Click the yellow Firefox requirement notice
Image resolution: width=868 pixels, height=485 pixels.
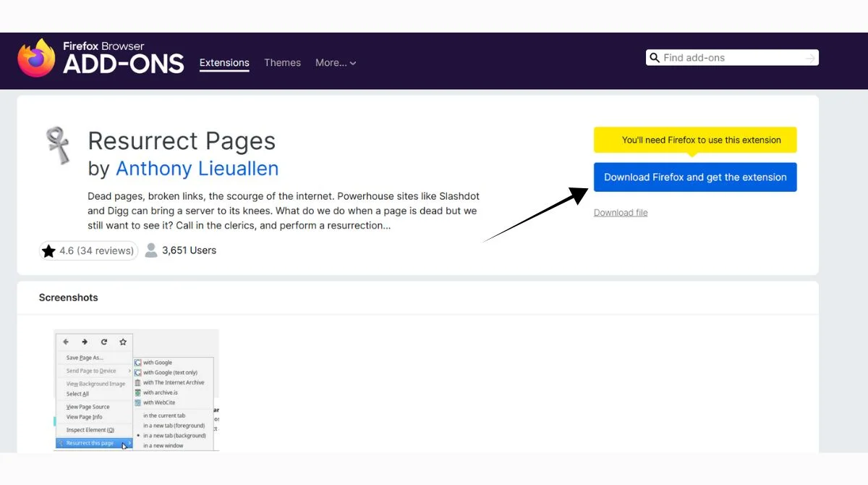pos(695,140)
